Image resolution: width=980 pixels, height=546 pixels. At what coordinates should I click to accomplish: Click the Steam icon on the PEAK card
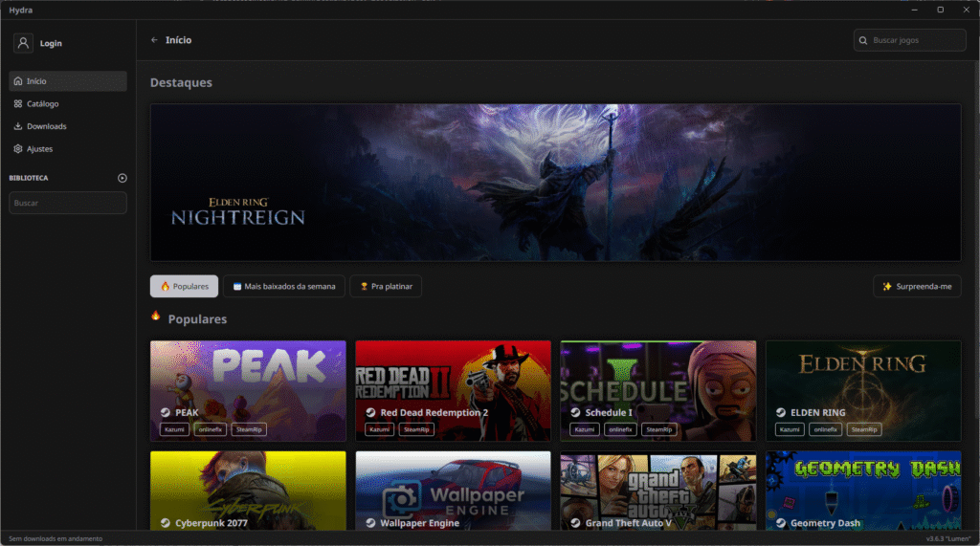pyautogui.click(x=166, y=412)
